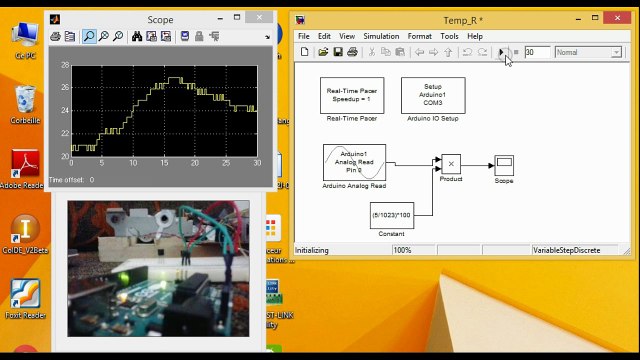
Task: Open the Format menu
Action: coord(420,36)
